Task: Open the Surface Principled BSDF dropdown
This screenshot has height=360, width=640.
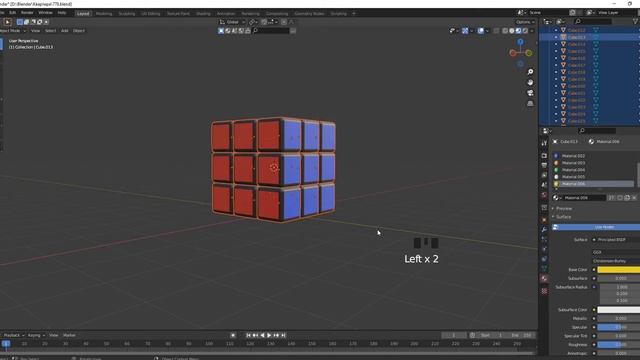Action: [x=616, y=240]
